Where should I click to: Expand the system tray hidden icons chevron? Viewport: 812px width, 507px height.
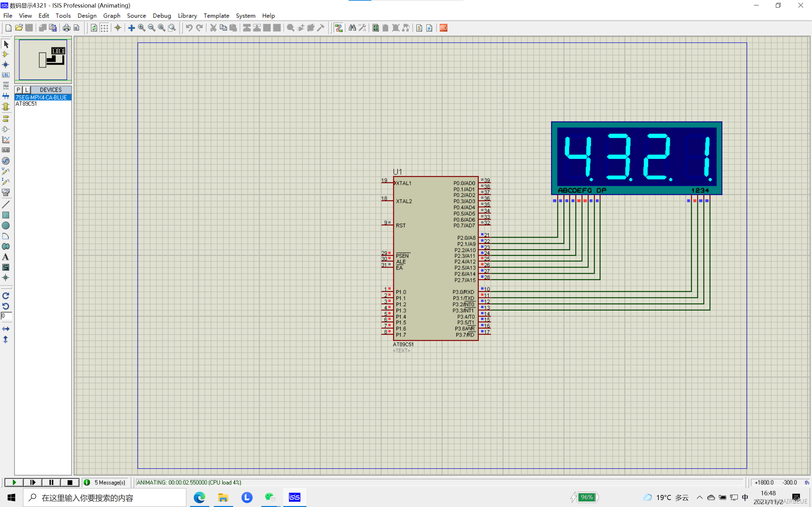pyautogui.click(x=699, y=497)
